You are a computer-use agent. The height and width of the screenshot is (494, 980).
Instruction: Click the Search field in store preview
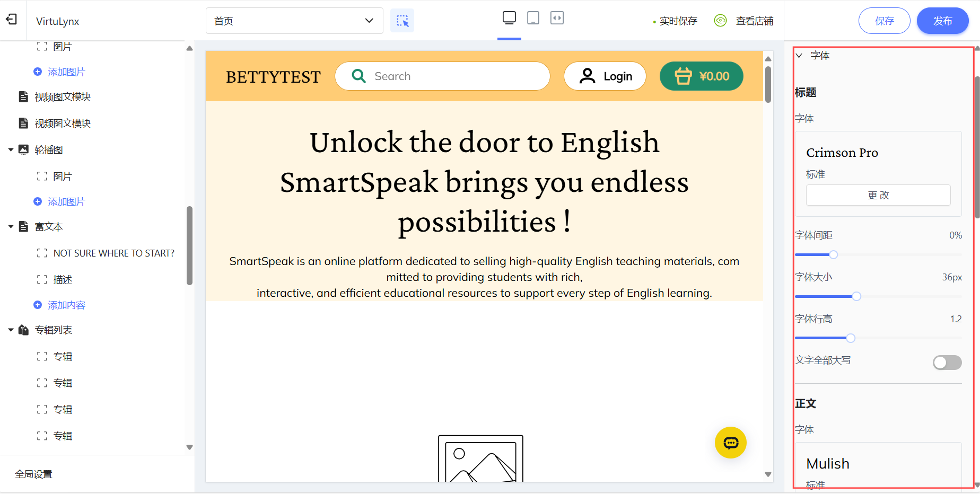(x=442, y=76)
